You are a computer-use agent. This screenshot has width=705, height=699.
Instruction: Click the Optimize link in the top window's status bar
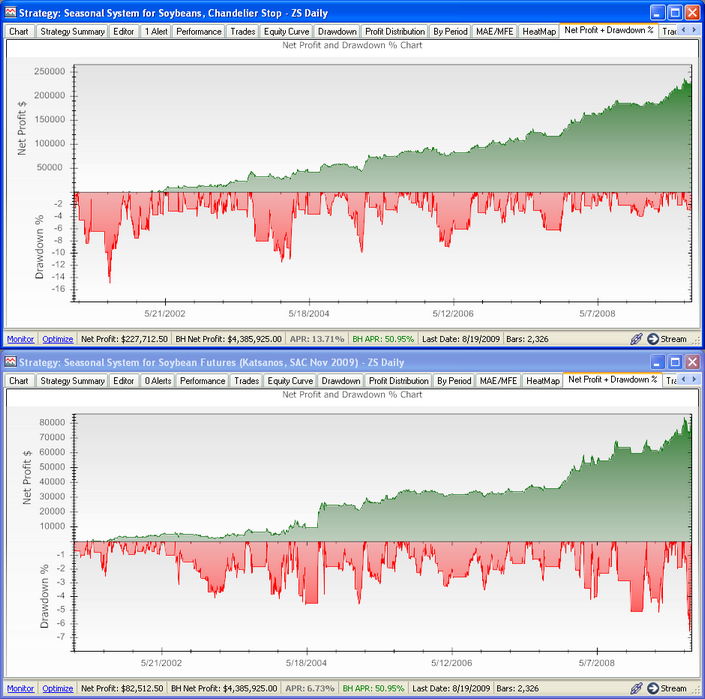[x=57, y=339]
